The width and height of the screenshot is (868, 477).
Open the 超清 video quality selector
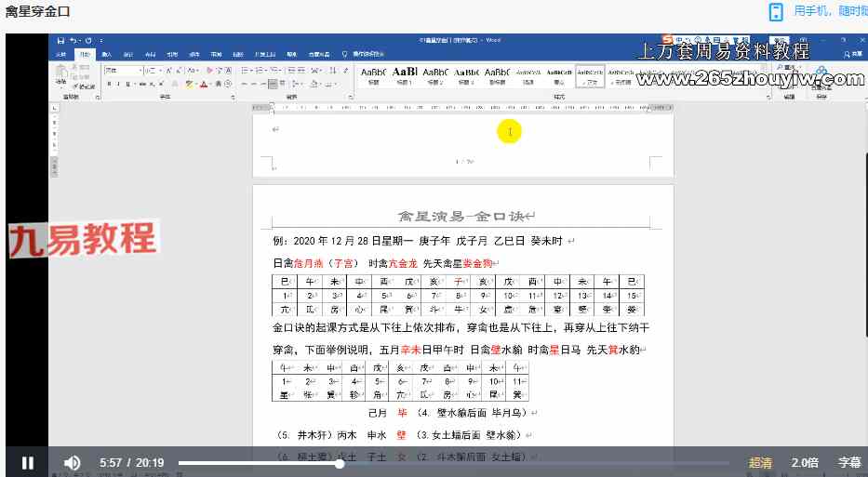(760, 463)
